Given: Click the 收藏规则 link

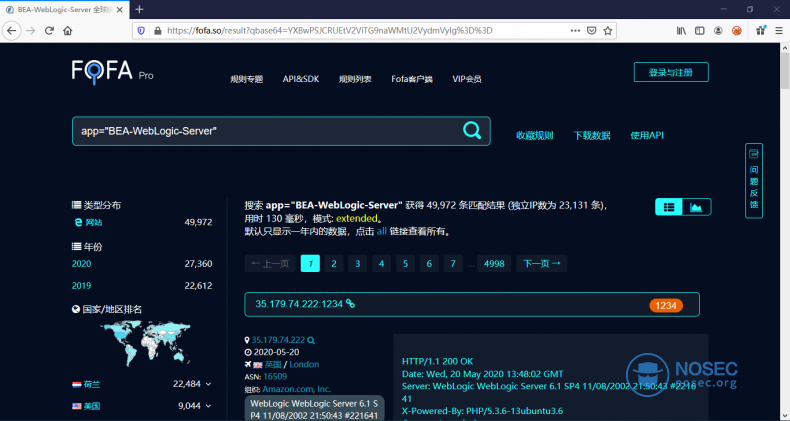Looking at the screenshot, I should click(535, 135).
